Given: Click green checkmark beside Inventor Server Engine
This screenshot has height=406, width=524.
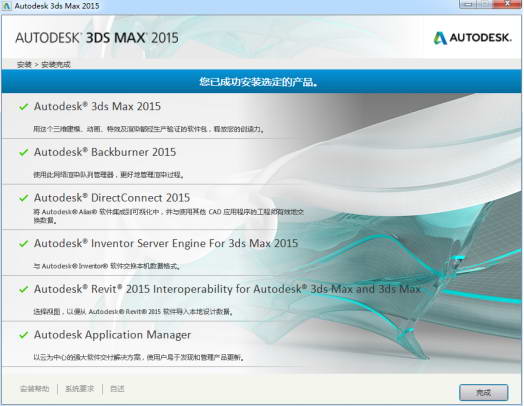Looking at the screenshot, I should [x=23, y=244].
